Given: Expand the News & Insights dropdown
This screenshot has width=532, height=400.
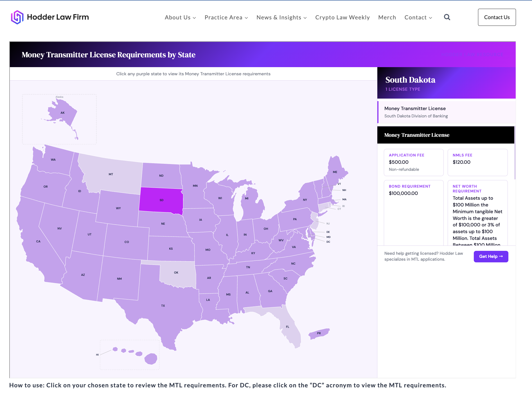Looking at the screenshot, I should (281, 17).
